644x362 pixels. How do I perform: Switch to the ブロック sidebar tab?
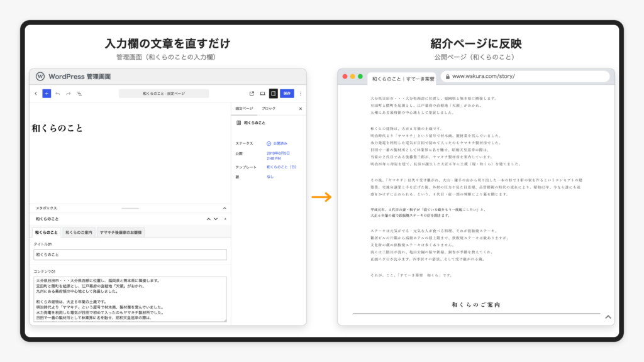(x=269, y=108)
